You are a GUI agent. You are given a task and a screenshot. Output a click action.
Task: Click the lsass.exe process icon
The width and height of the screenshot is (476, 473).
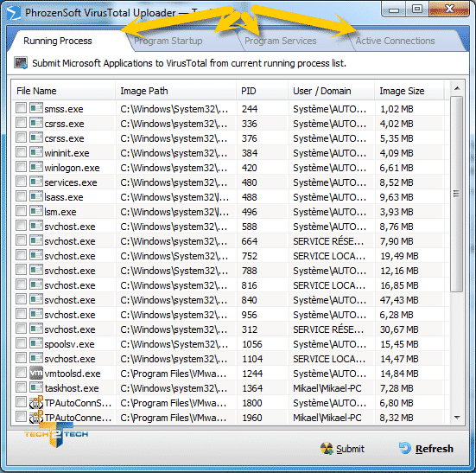point(36,196)
